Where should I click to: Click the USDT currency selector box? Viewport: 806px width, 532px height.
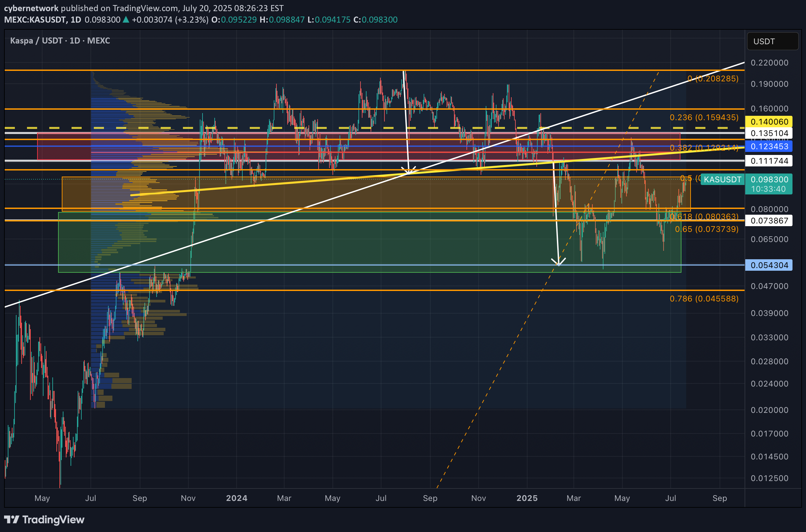pyautogui.click(x=772, y=42)
